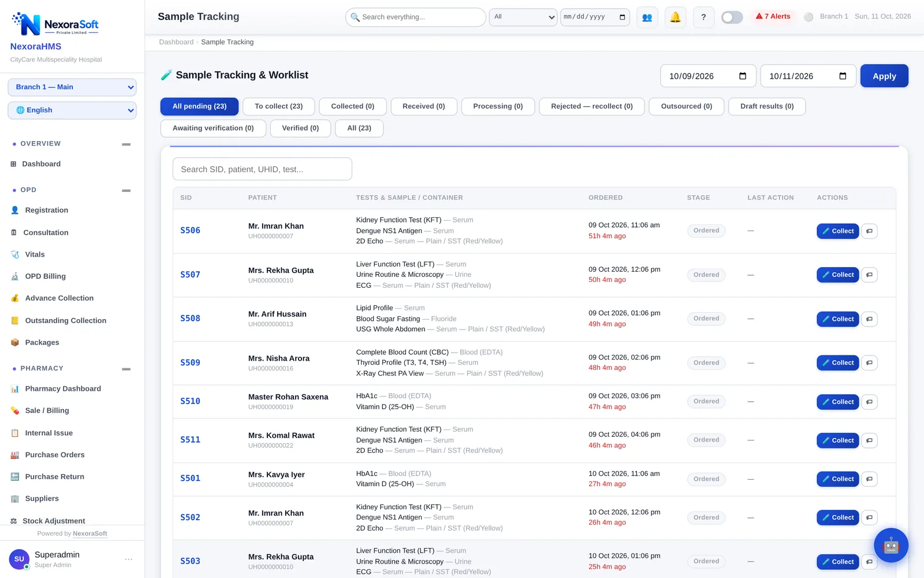Open the All filter dropdown in header
Screen dimensions: 924x578
pyautogui.click(x=523, y=17)
